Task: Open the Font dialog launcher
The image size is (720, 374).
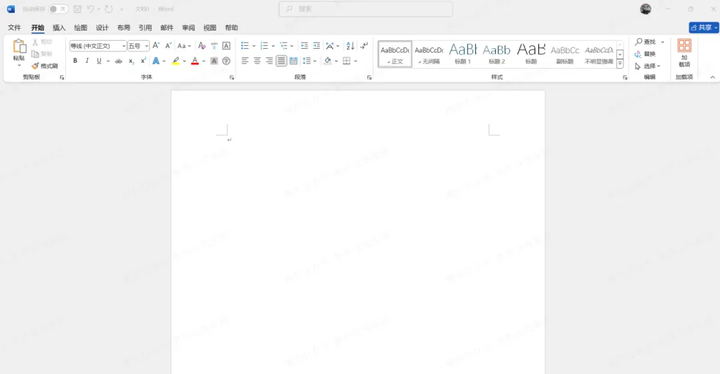Action: [x=231, y=78]
